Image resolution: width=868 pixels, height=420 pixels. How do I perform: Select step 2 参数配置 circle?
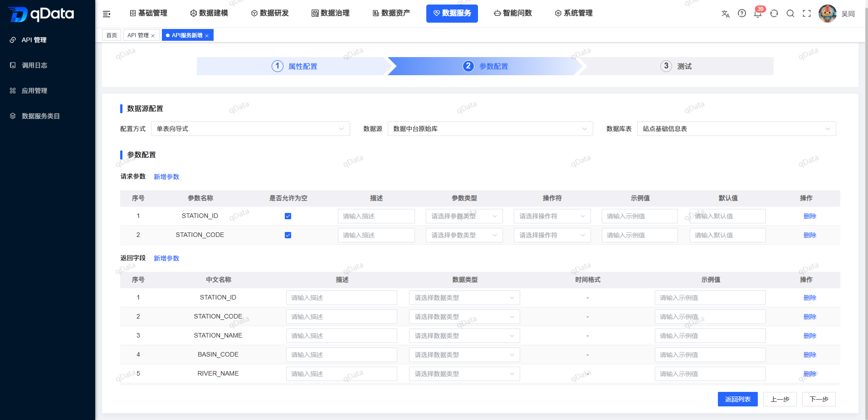[468, 66]
